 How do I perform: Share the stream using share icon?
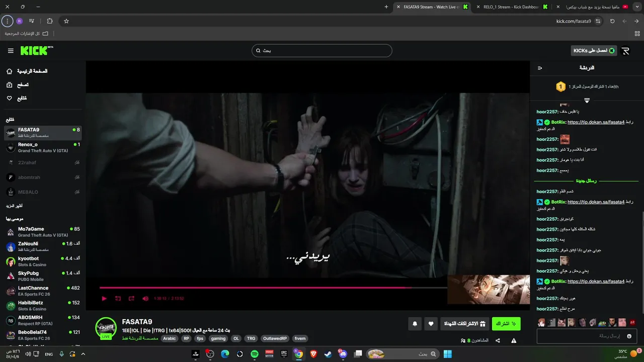pos(498,340)
